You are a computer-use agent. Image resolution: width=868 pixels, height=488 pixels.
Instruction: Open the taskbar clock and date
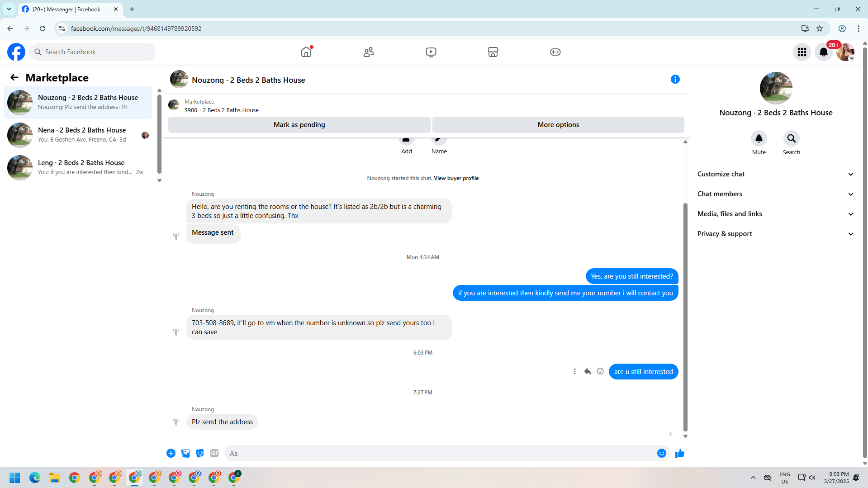[836, 478]
